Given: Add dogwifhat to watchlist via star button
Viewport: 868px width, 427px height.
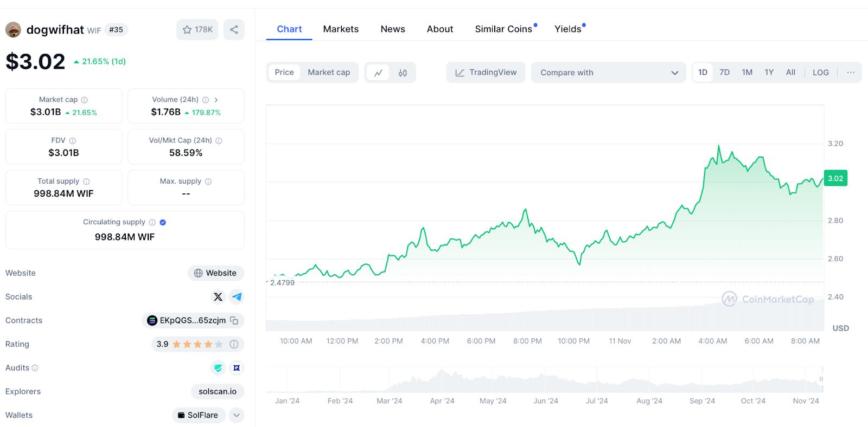Looking at the screenshot, I should tap(197, 30).
